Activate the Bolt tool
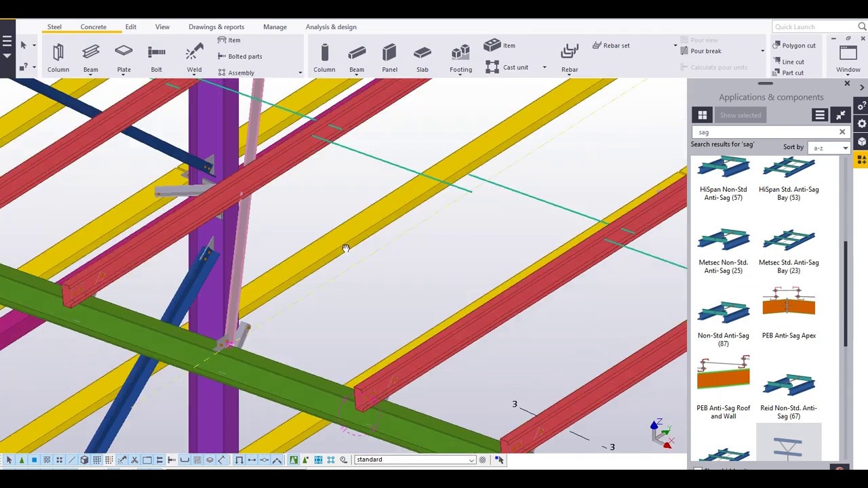This screenshot has width=868, height=488. [157, 58]
